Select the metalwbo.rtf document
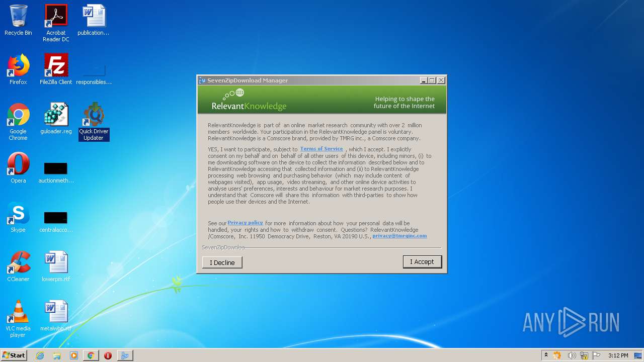The height and width of the screenshot is (362, 644). coord(56,316)
